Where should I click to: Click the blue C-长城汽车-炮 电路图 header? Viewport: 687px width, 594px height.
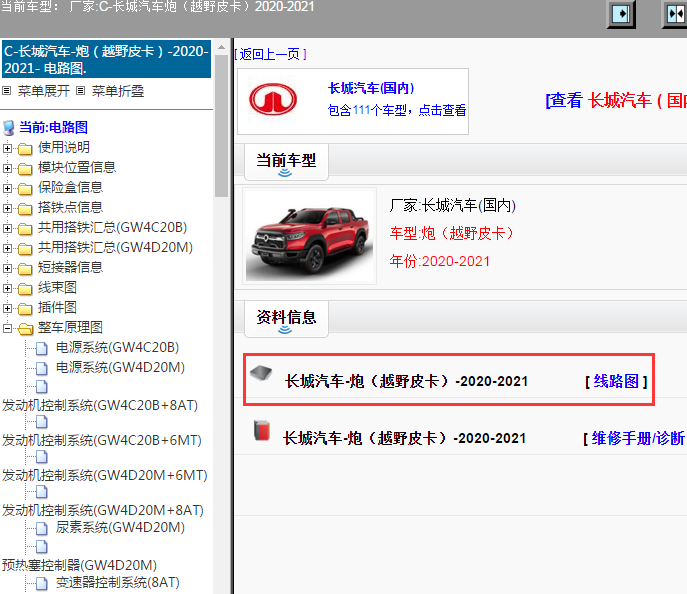pos(106,60)
